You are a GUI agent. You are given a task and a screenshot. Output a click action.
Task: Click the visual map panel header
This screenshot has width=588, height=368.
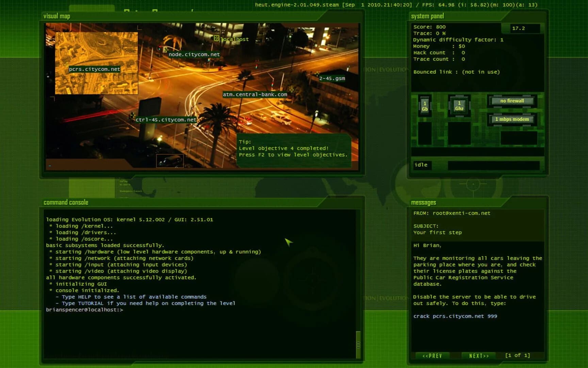(57, 16)
